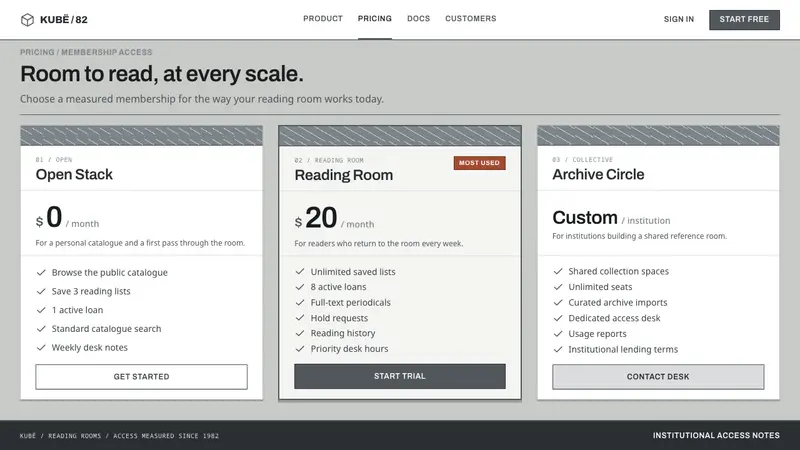Click the checkmark beside Unlimited seats
800x450 pixels.
coord(558,287)
